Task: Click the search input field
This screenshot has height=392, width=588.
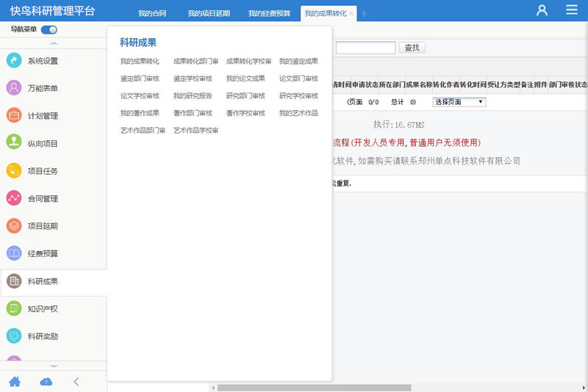Action: coord(365,48)
